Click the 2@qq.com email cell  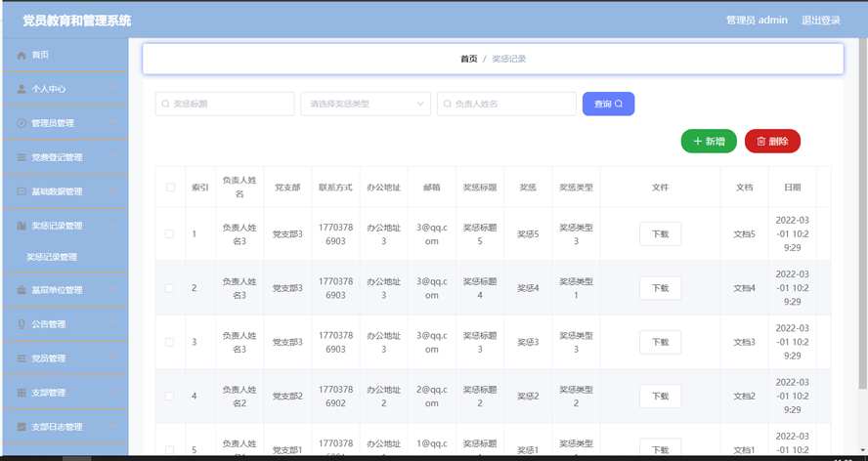(x=432, y=397)
